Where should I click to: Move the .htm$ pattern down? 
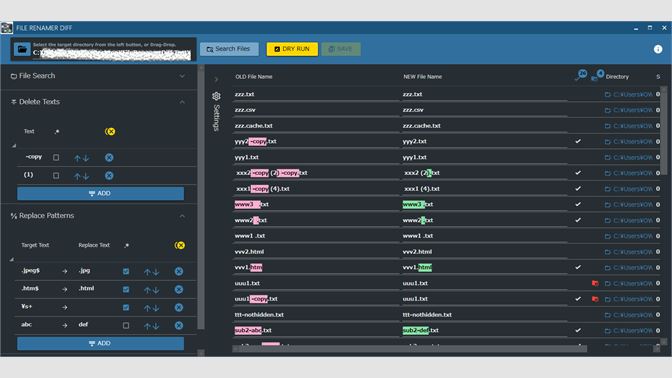[x=156, y=290]
